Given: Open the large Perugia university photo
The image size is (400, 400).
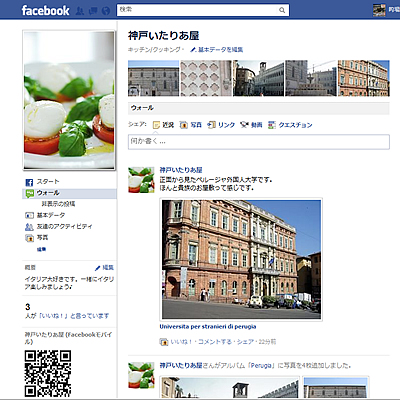Looking at the screenshot, I should (x=241, y=259).
